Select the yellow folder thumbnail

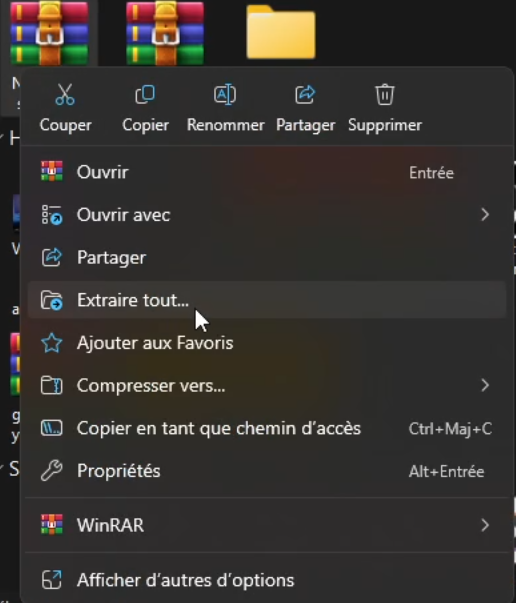281,32
